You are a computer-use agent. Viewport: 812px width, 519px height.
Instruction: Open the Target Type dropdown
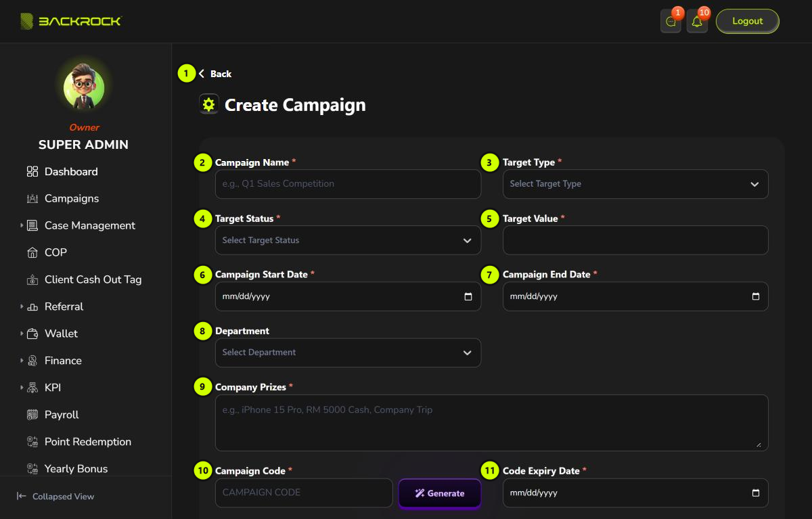click(x=635, y=184)
